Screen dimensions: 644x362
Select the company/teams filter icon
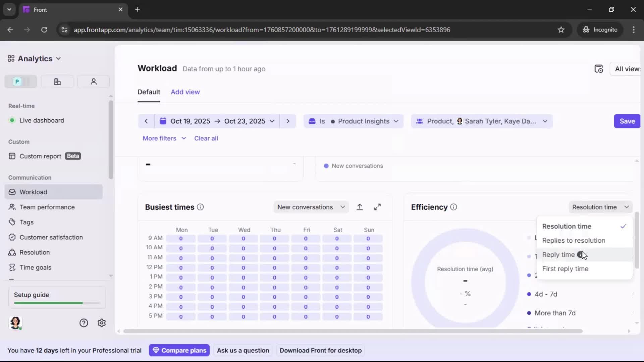(57, 81)
